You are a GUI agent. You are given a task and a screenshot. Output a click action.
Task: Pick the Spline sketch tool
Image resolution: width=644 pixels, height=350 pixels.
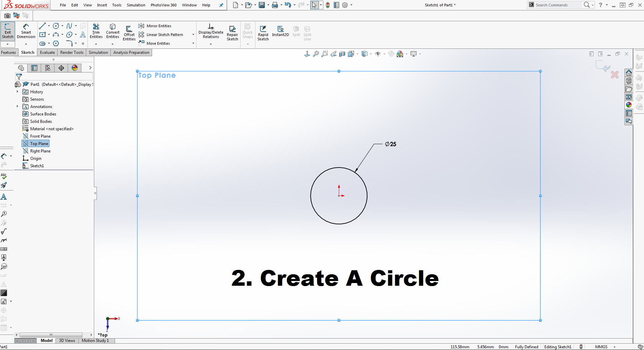69,26
